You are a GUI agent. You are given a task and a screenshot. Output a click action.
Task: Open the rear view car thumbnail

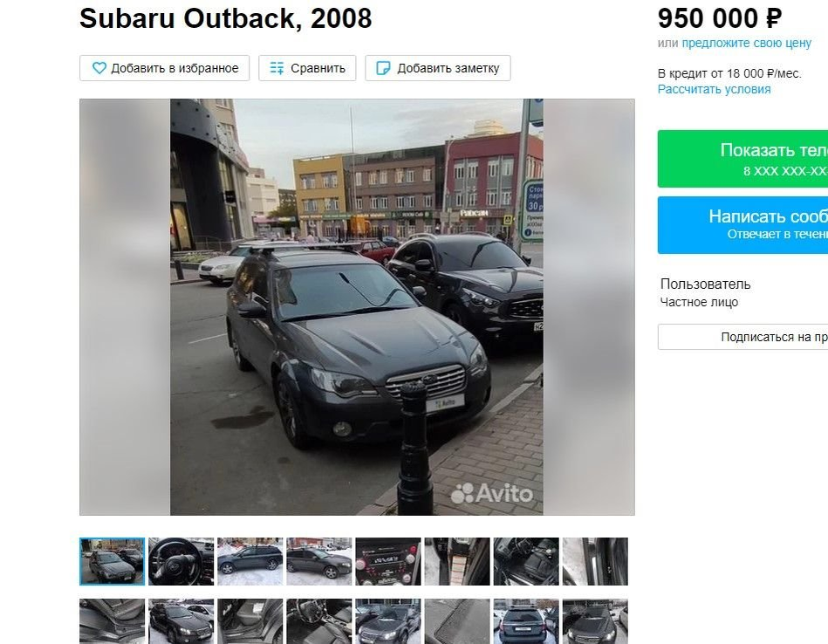pos(526,621)
